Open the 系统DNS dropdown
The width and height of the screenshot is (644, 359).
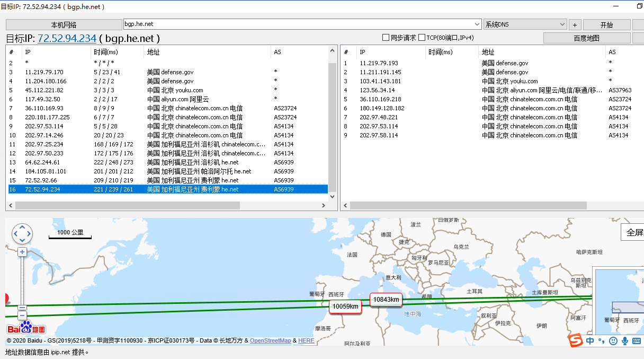pyautogui.click(x=562, y=24)
